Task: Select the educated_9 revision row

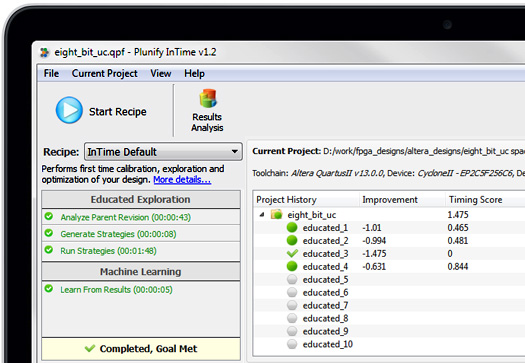Action: (x=389, y=331)
